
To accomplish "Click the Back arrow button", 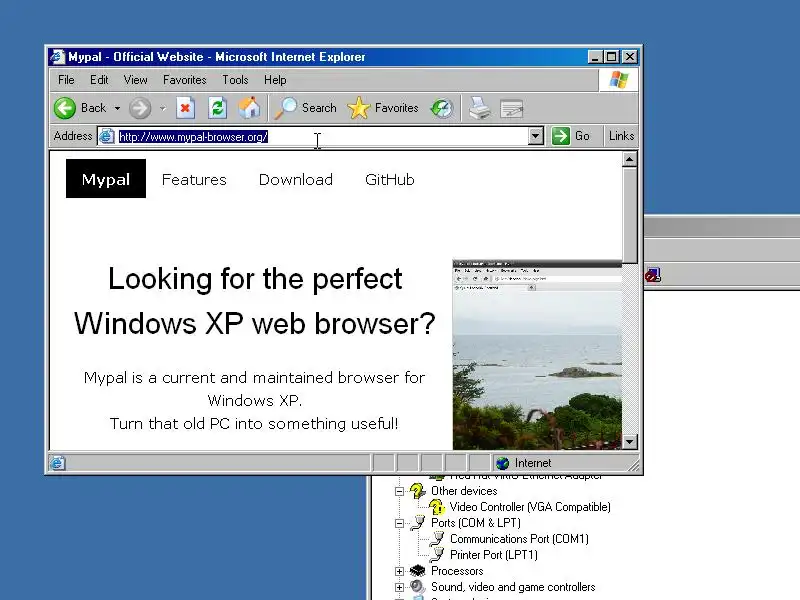I will coord(65,108).
